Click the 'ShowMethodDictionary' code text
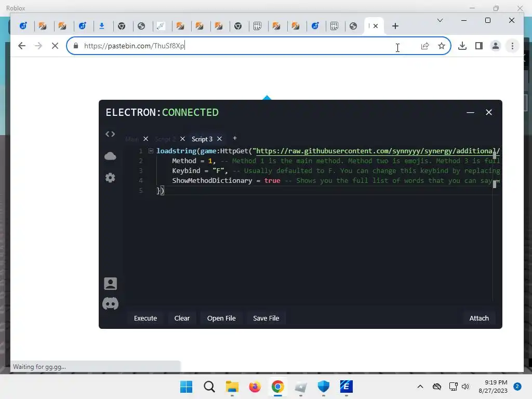Screen dimensions: 532x399 212,180
